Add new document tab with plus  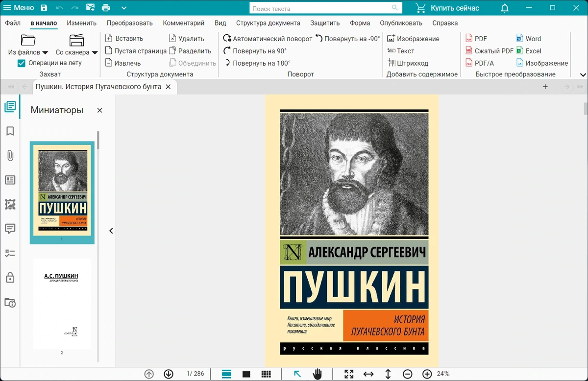[545, 87]
